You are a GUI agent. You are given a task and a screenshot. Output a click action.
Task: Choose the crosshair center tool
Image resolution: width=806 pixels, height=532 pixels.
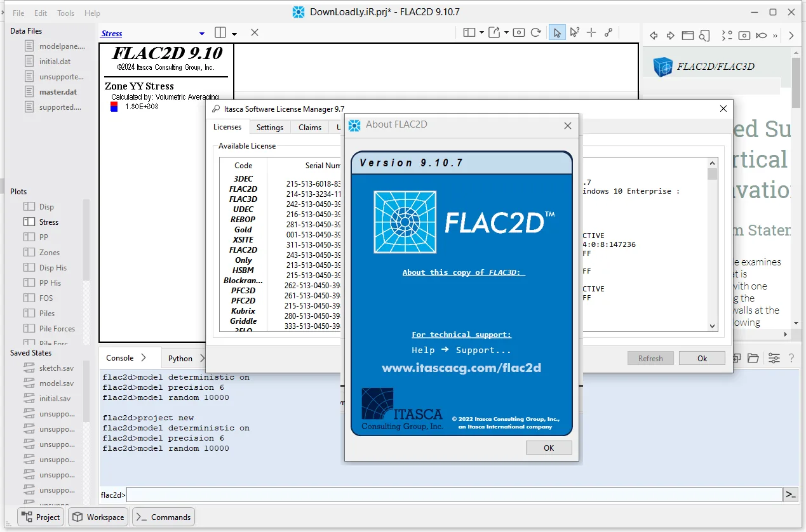coord(591,32)
